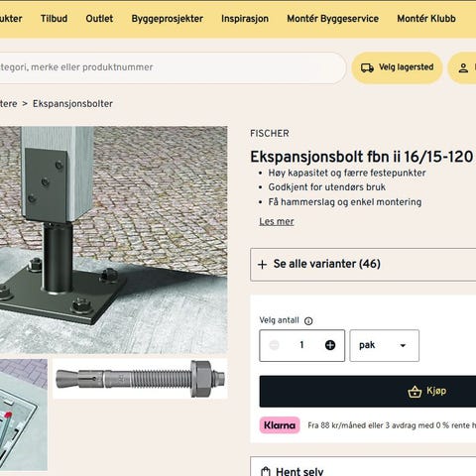This screenshot has height=476, width=476.
Task: Click the Klarna monthly payment text
Action: coord(392,425)
